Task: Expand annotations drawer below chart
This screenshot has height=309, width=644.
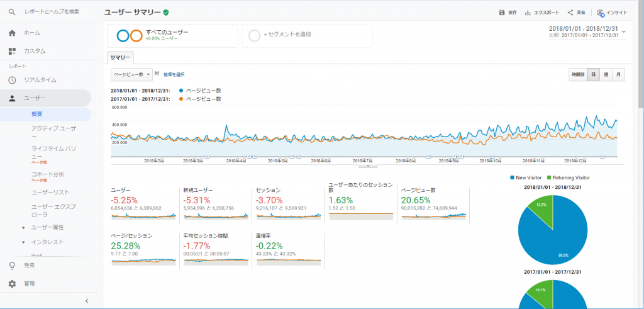Action: pos(368,166)
